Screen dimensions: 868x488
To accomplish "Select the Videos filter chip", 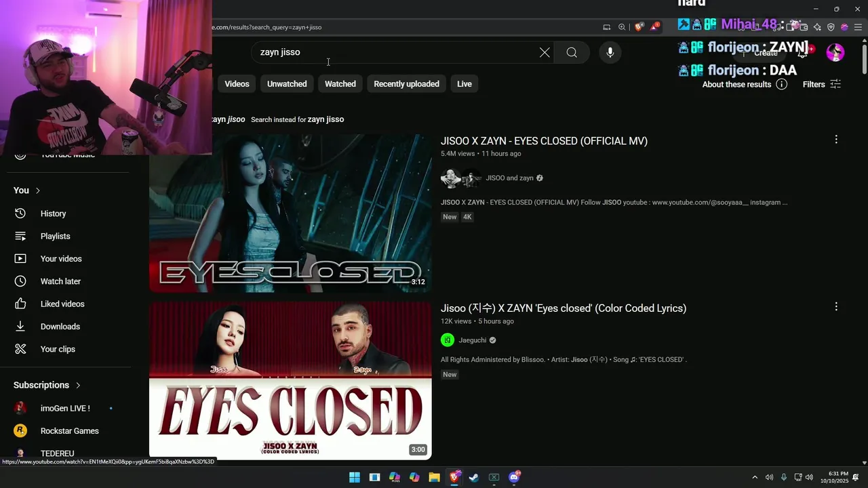I will [237, 84].
